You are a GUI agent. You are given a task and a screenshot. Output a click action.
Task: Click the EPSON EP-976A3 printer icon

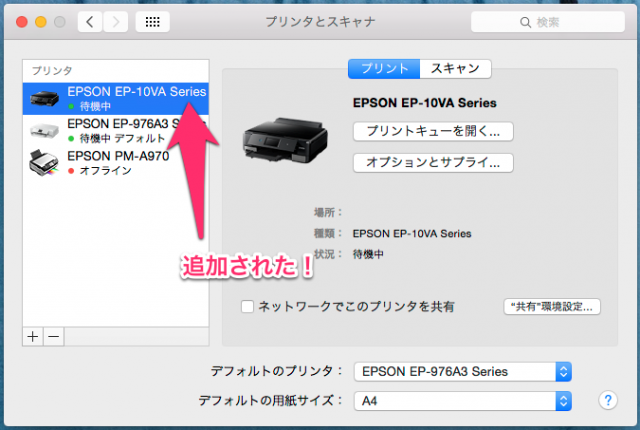(44, 130)
